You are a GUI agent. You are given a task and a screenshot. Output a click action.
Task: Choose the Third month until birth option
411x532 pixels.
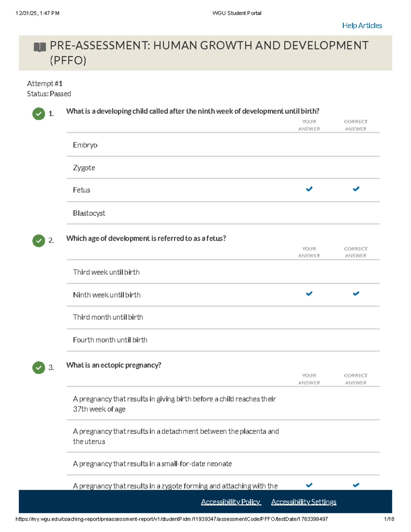(108, 317)
